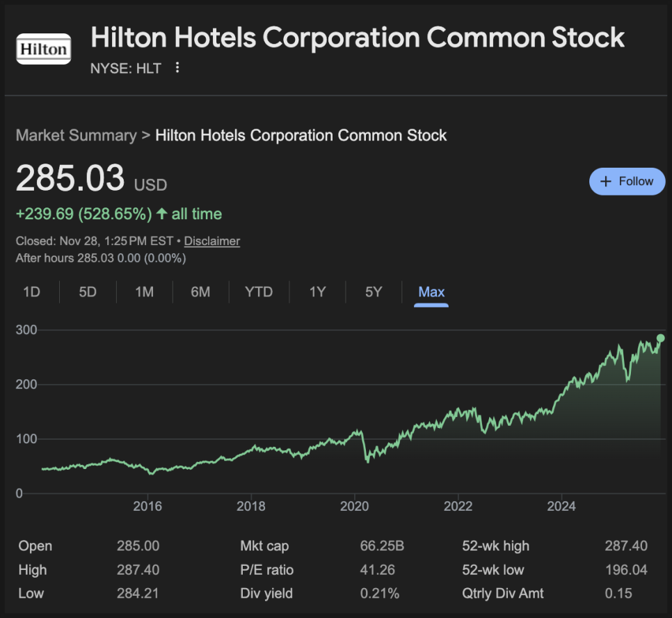Select the 6M time range
This screenshot has width=672, height=618.
pyautogui.click(x=200, y=292)
